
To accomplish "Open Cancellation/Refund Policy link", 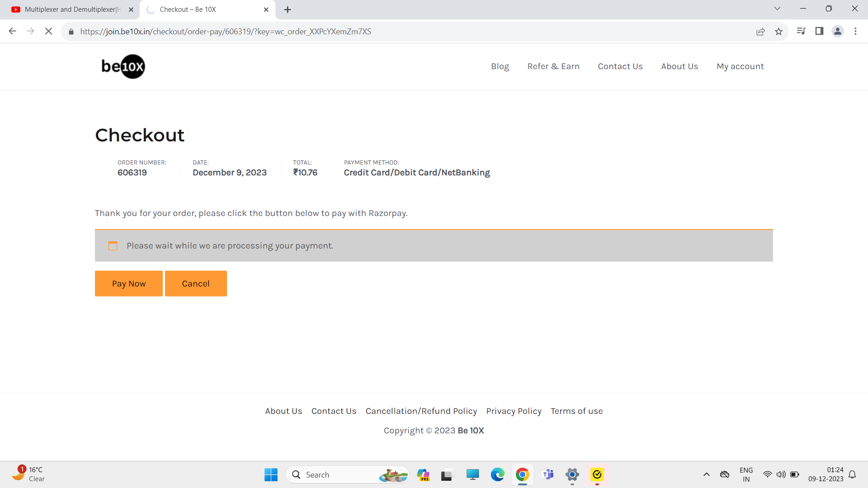I will 421,411.
